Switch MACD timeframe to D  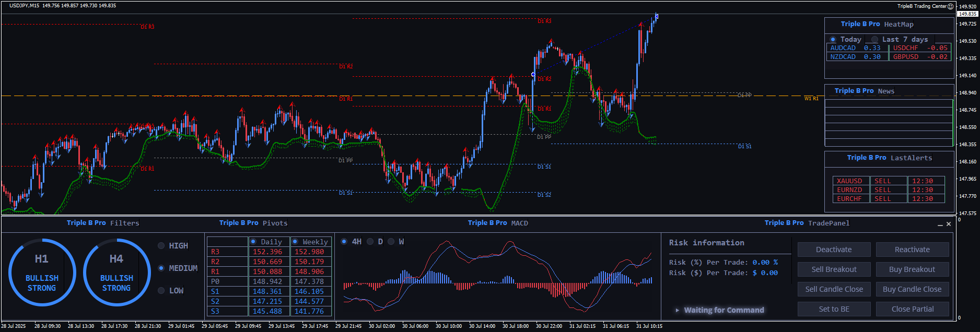[370, 242]
